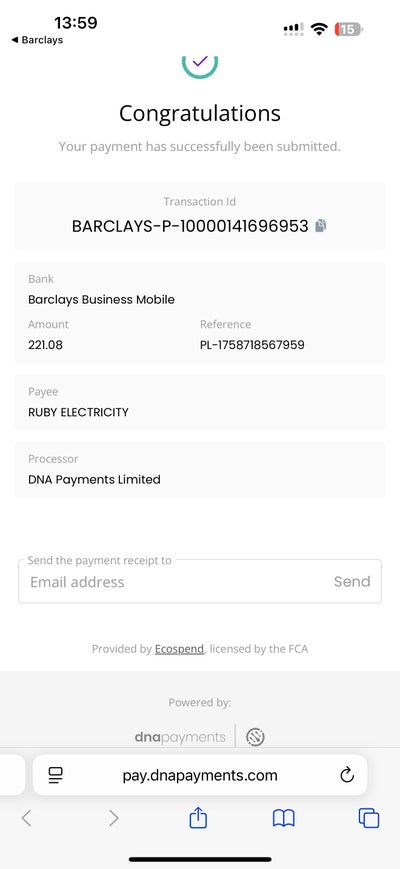Screen dimensions: 400x869
Task: Tap the battery indicator in status bar
Action: click(x=348, y=29)
